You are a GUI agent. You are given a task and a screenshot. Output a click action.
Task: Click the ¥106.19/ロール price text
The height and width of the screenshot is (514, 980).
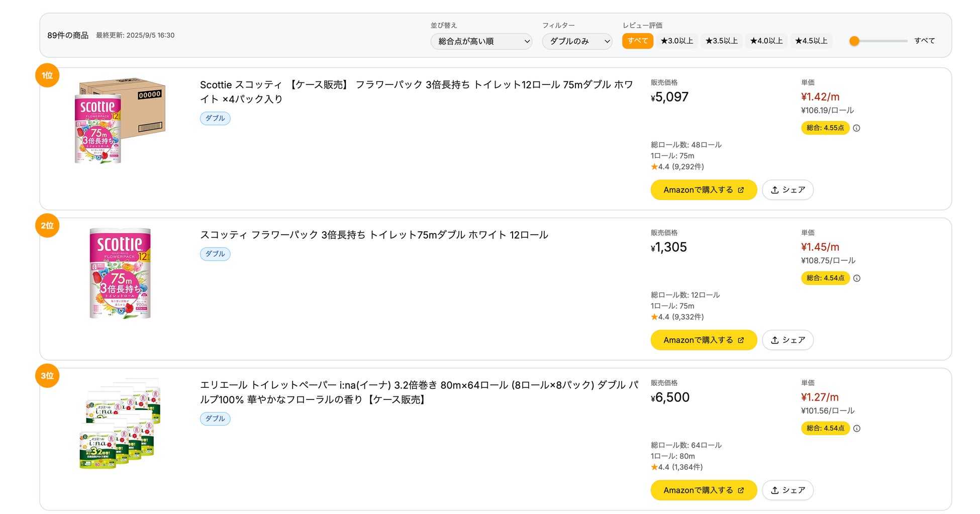827,111
